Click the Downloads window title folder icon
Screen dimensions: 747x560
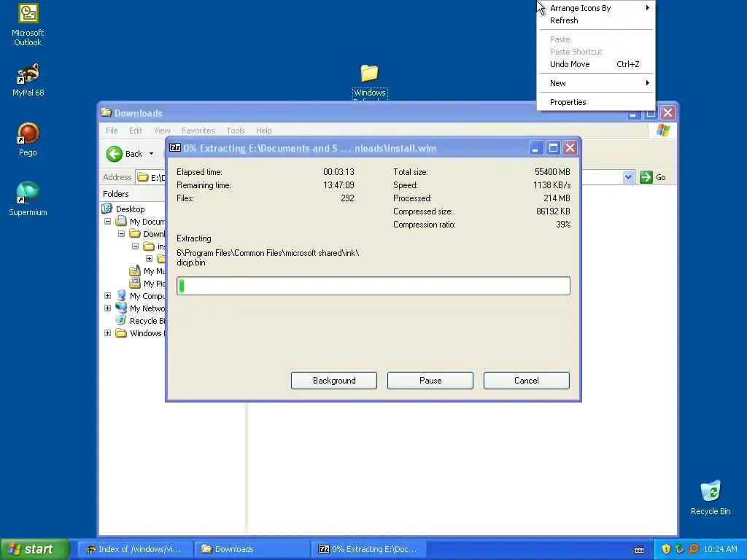pos(107,112)
